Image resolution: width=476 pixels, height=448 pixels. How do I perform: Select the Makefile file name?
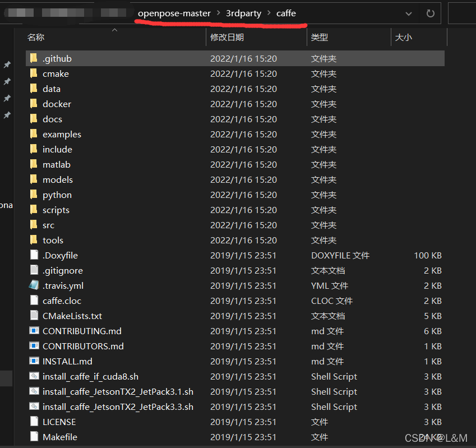pyautogui.click(x=60, y=437)
